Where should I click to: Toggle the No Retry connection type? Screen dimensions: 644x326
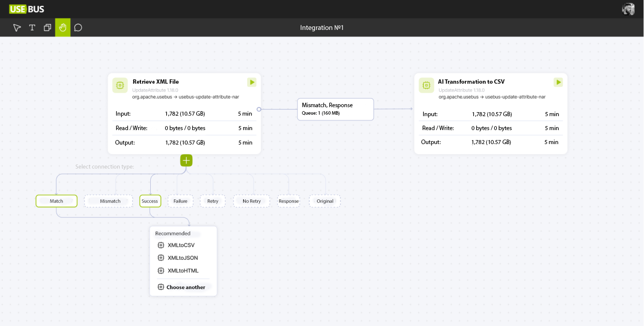point(252,201)
